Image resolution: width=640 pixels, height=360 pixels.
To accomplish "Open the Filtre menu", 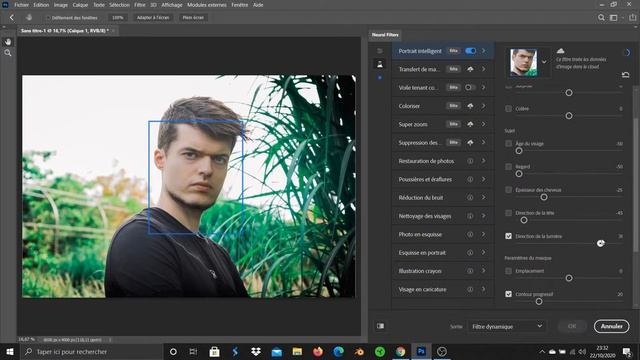I will click(x=140, y=5).
